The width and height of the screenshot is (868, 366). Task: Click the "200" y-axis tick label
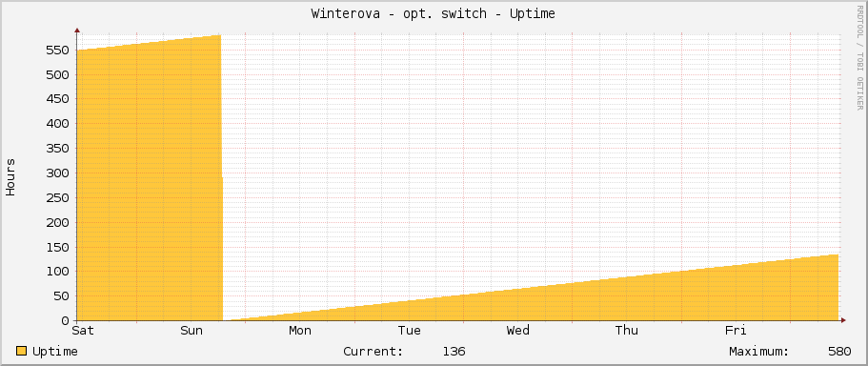[57, 223]
